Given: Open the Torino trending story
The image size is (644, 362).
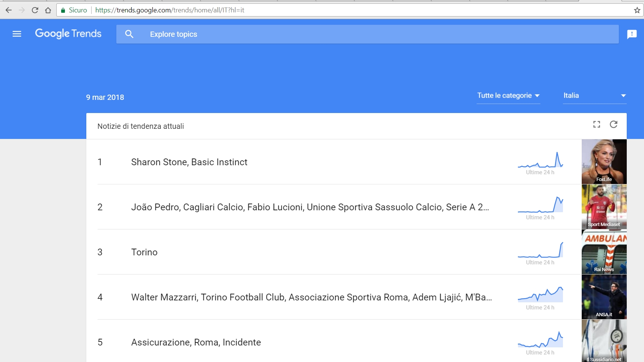Looking at the screenshot, I should [144, 252].
